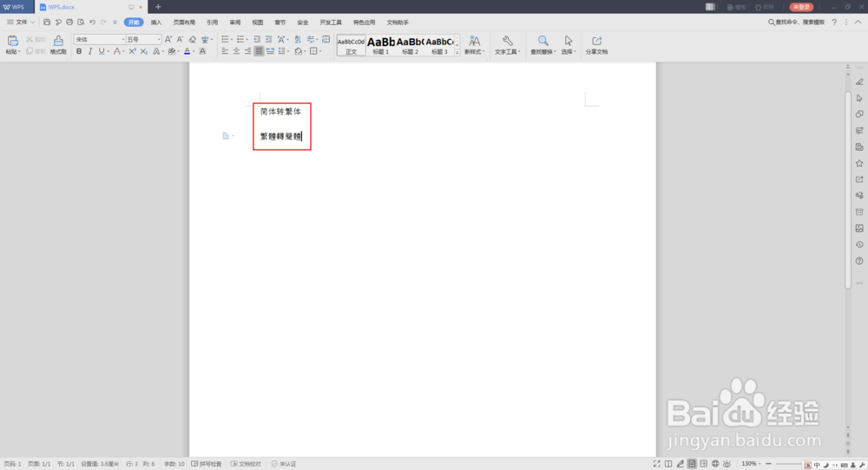868x470 pixels.
Task: Apply subscript formatting
Action: coord(143,51)
